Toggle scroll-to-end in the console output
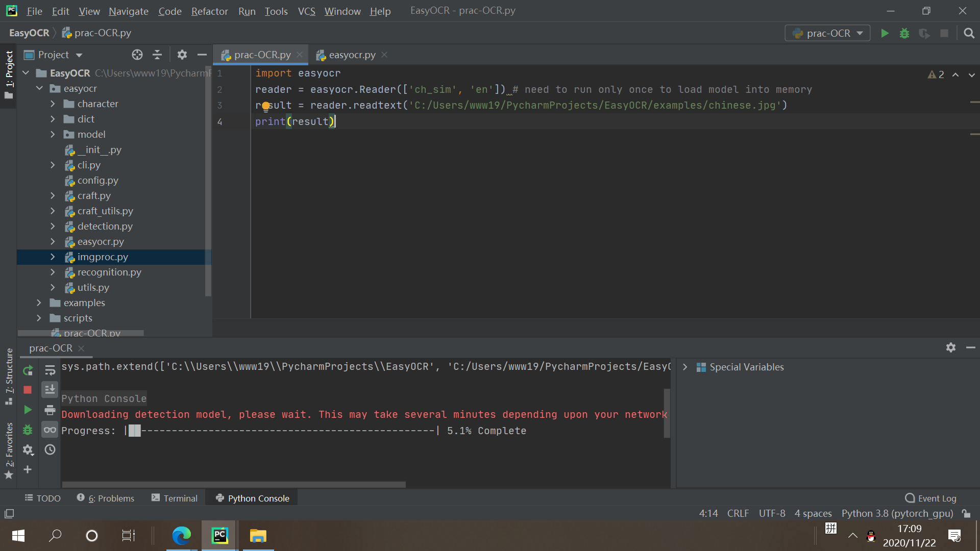Screen dimensions: 980x551 50,389
